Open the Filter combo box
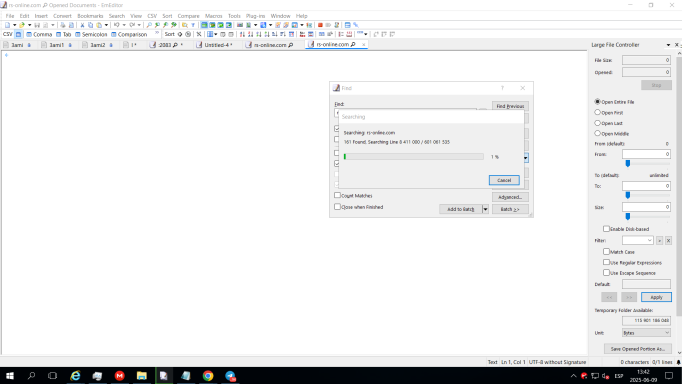The width and height of the screenshot is (682, 384). tap(638, 240)
